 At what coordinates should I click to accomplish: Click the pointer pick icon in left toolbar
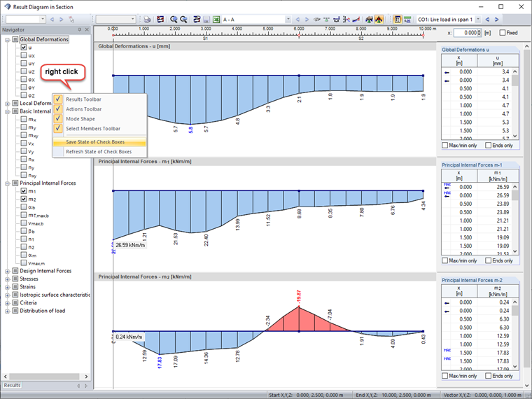[71, 20]
